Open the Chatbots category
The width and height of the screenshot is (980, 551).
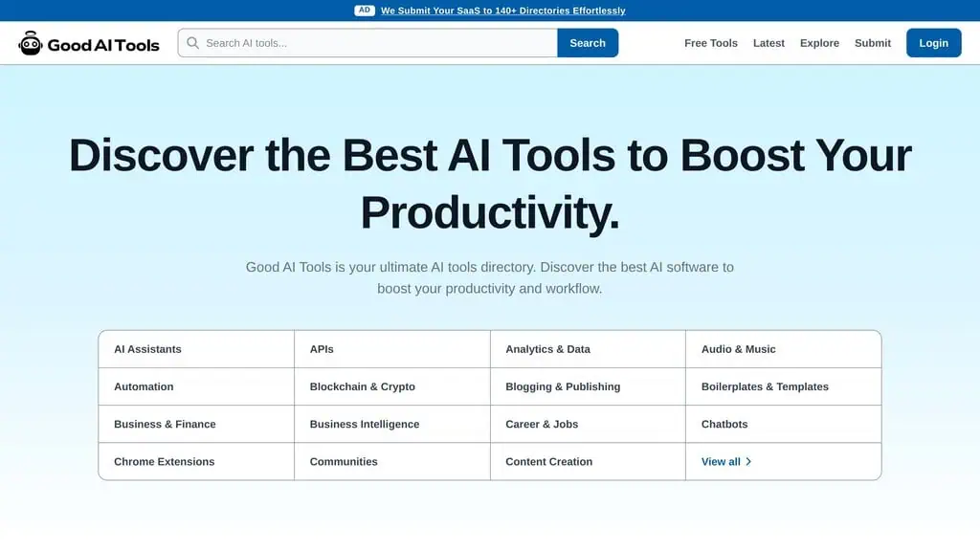pos(783,424)
